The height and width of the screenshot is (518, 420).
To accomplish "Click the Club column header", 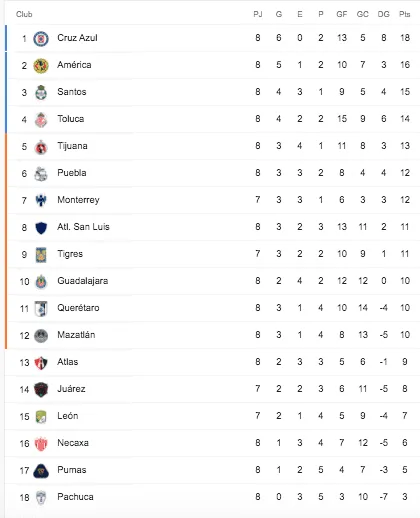I will 24,14.
